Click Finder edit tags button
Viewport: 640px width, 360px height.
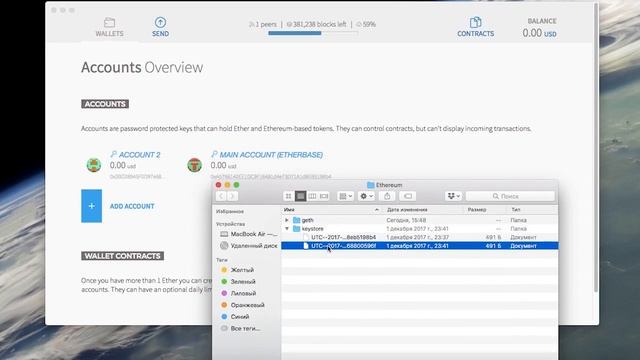pyautogui.click(x=408, y=196)
